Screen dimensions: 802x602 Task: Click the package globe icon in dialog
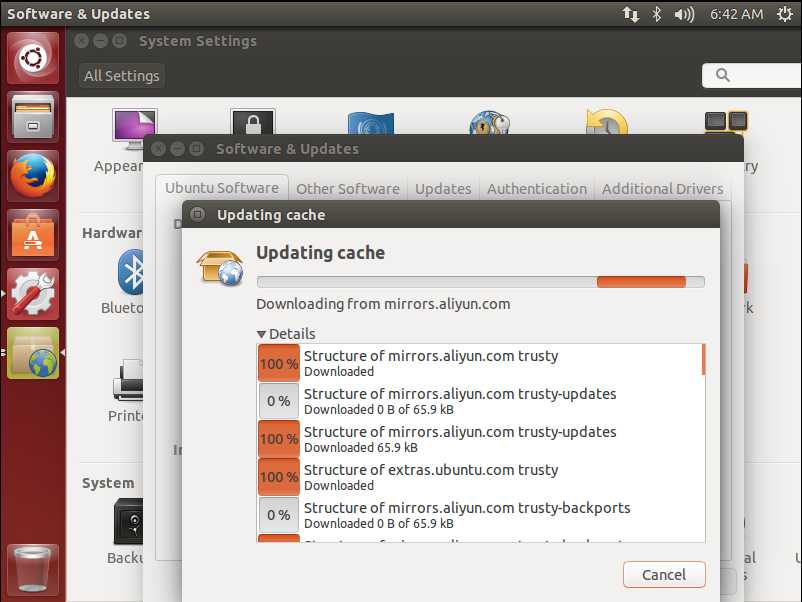220,267
